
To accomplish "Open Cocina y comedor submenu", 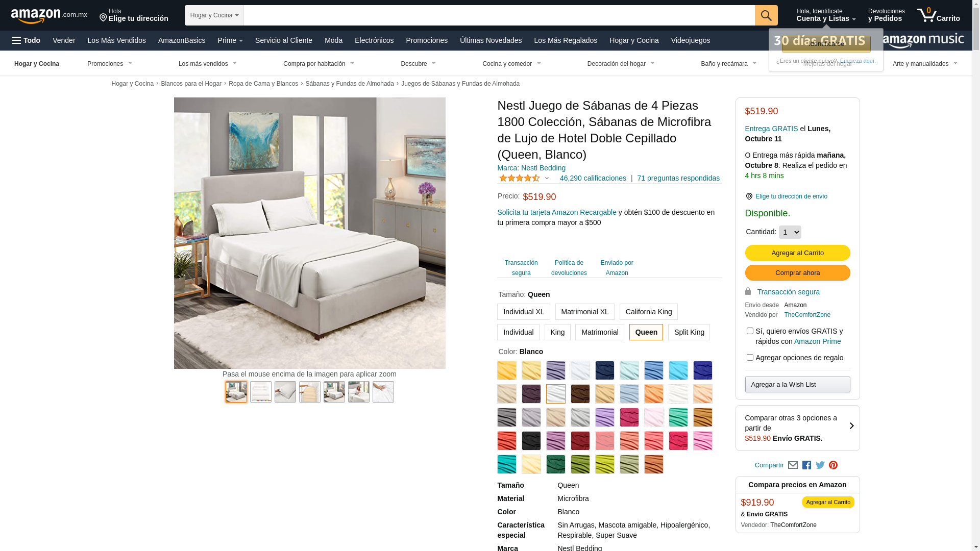I will tap(511, 64).
